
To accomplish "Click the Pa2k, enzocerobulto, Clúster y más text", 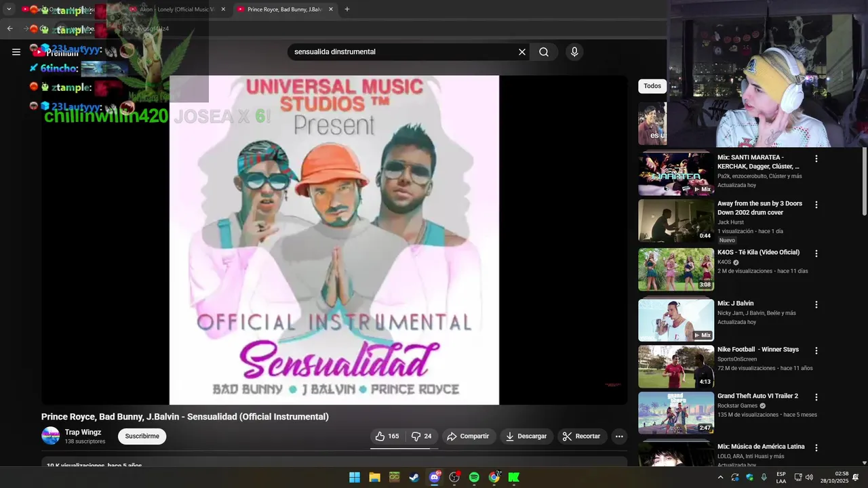I will coord(759,176).
